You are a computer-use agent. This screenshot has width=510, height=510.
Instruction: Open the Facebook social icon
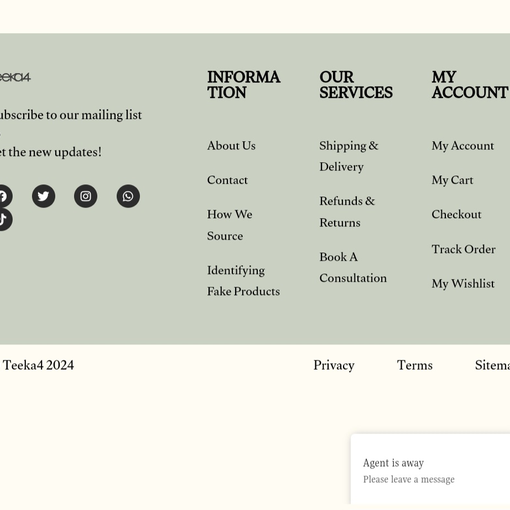[5, 196]
